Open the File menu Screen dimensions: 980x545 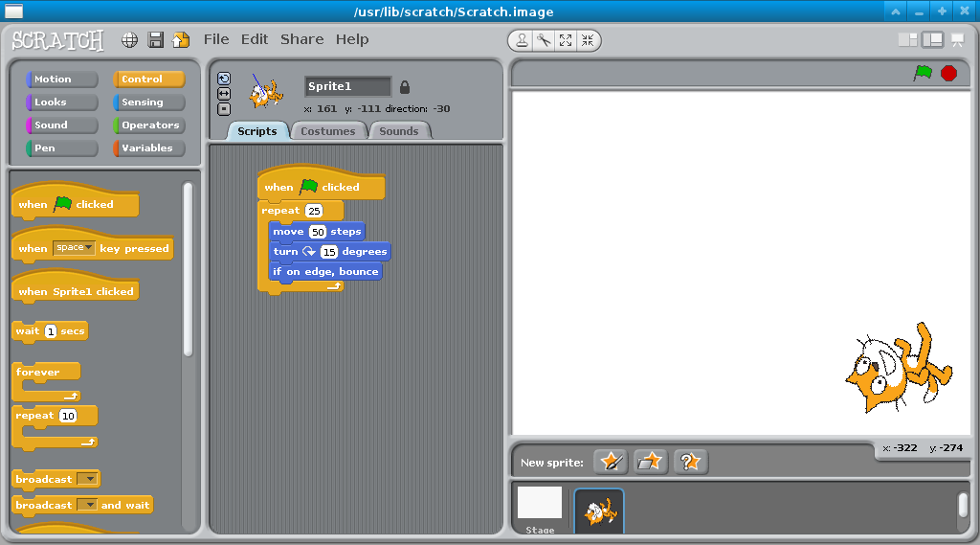point(216,39)
